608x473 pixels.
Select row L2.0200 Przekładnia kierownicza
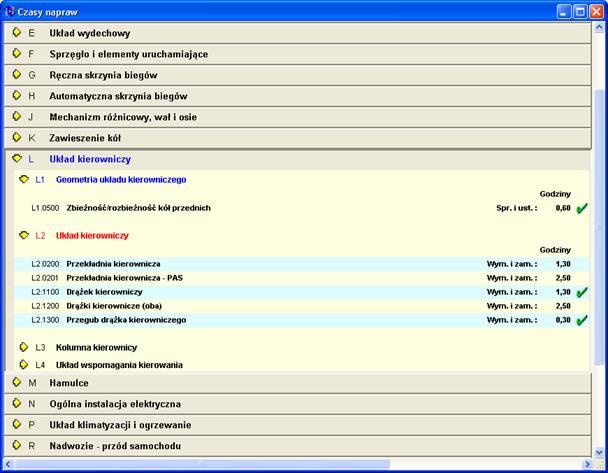302,264
